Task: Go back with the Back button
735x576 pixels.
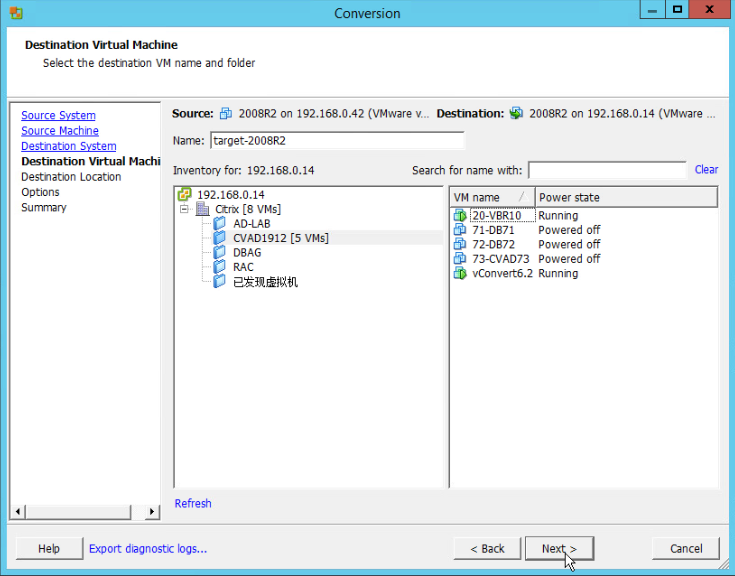Action: (x=487, y=549)
